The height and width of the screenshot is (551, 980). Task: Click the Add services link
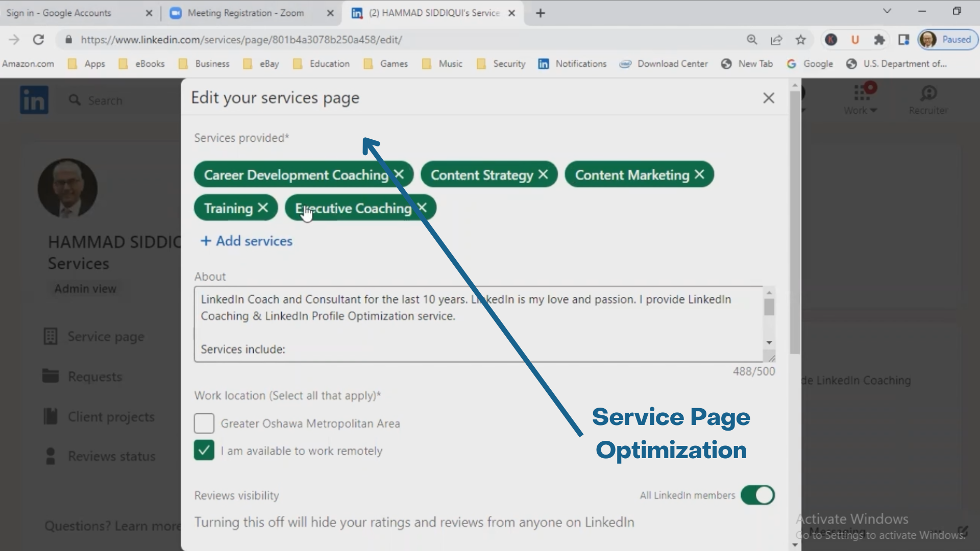(x=247, y=241)
